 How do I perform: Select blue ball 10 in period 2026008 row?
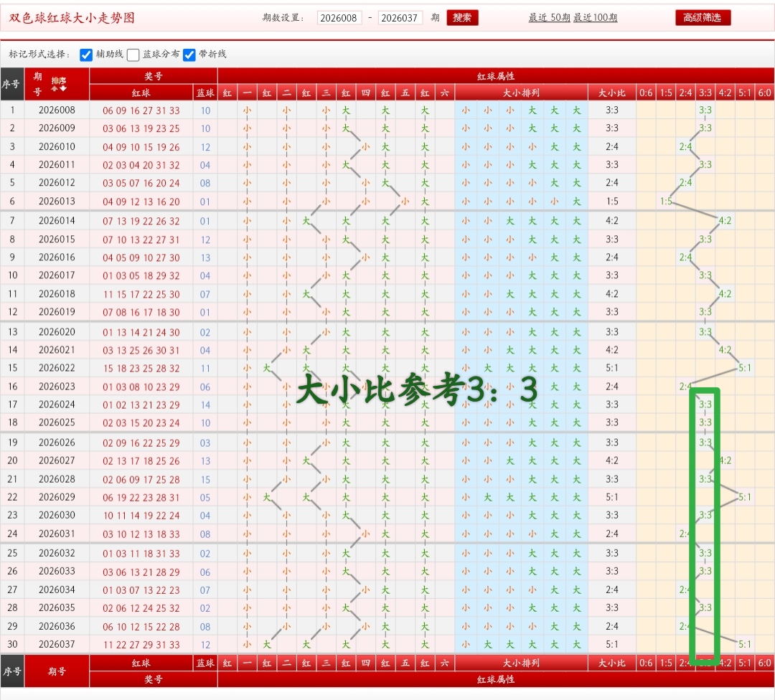(205, 110)
